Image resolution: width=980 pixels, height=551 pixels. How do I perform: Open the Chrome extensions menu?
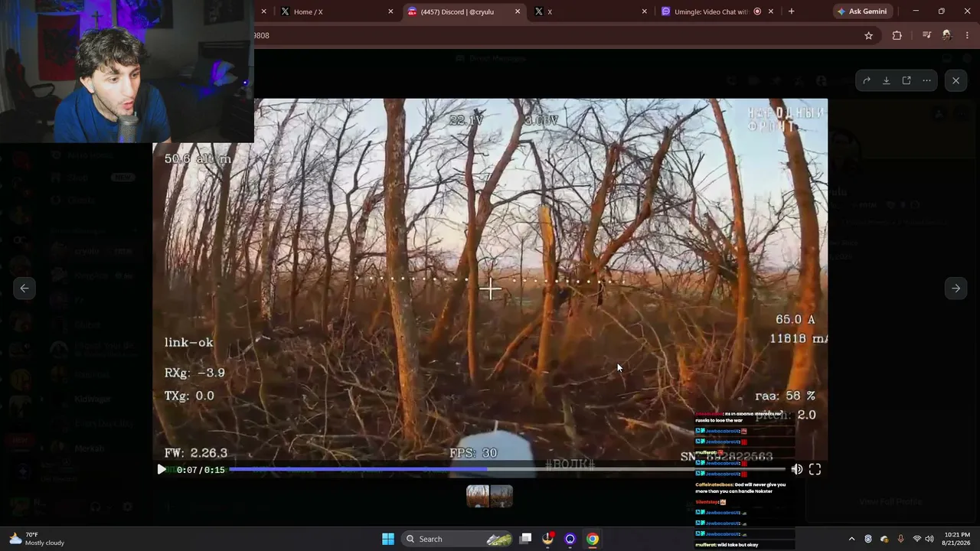[x=897, y=35]
